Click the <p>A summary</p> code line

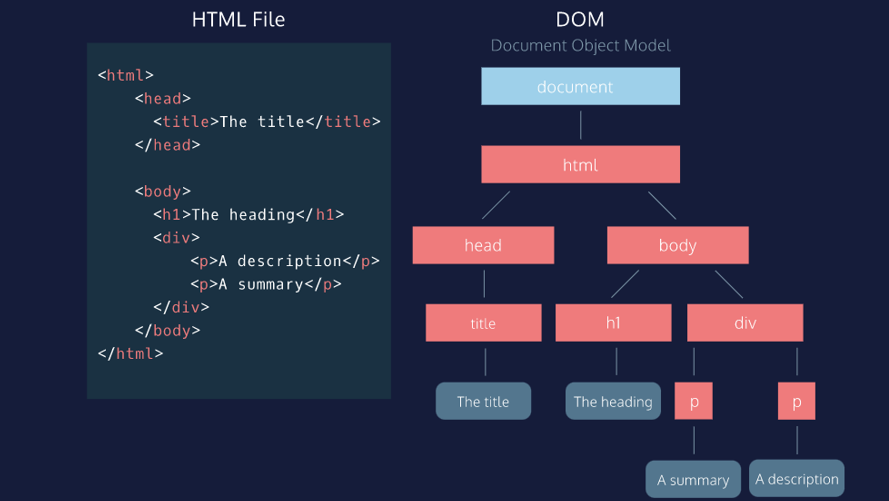(x=266, y=284)
